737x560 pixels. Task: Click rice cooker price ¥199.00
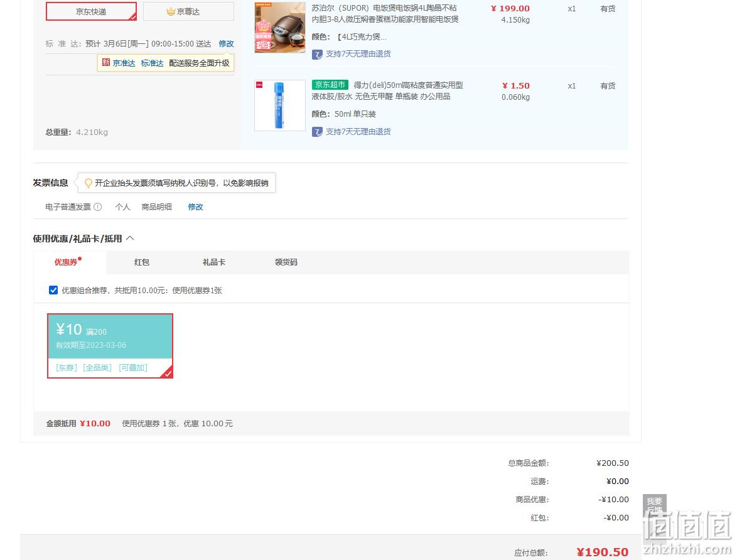coord(510,8)
